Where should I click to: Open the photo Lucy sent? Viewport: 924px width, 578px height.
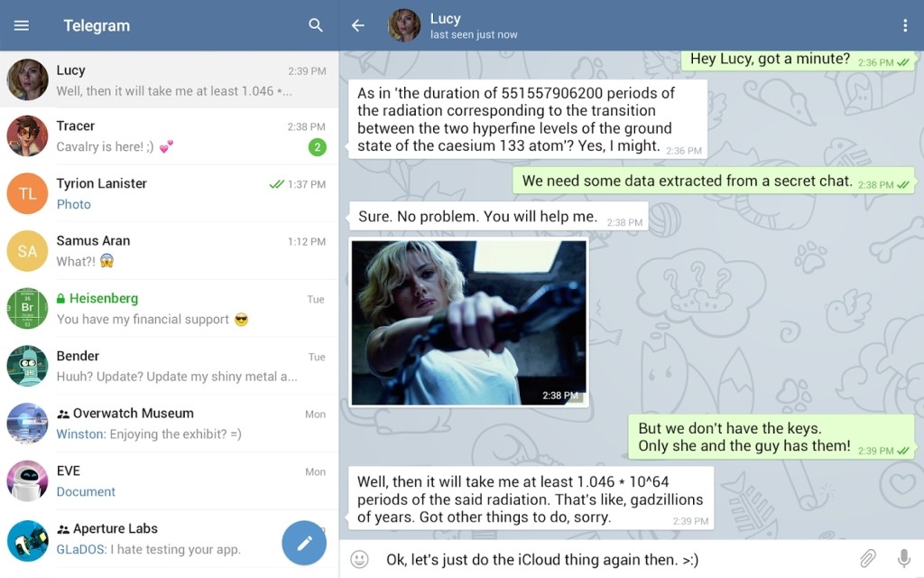469,322
